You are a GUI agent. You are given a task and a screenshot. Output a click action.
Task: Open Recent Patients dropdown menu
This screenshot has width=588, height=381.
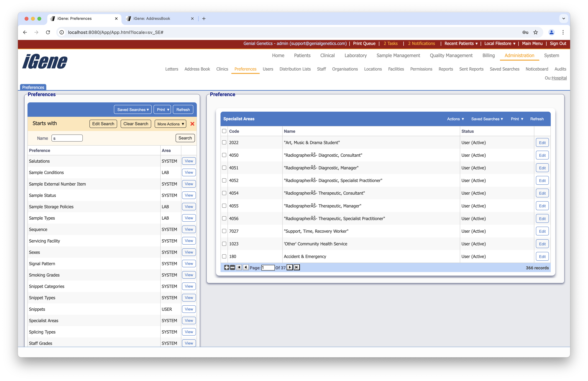tap(461, 44)
